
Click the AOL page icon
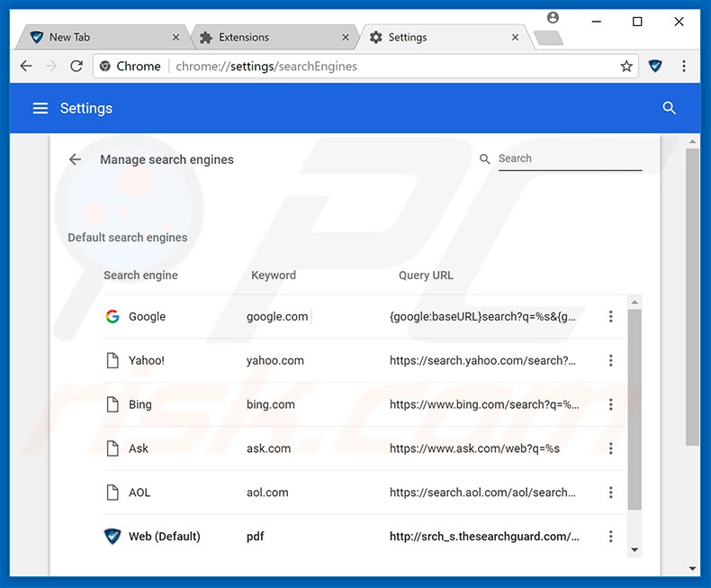[x=112, y=493]
